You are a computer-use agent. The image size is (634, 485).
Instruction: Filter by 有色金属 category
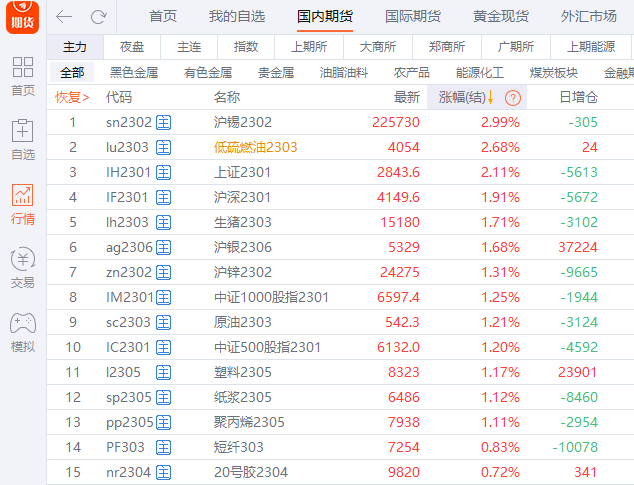coord(208,73)
